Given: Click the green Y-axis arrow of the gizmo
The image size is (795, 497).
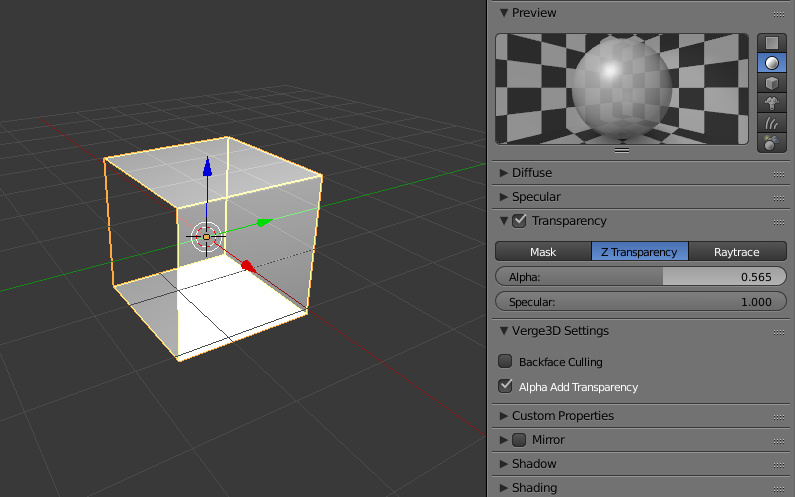Looking at the screenshot, I should click(x=264, y=222).
